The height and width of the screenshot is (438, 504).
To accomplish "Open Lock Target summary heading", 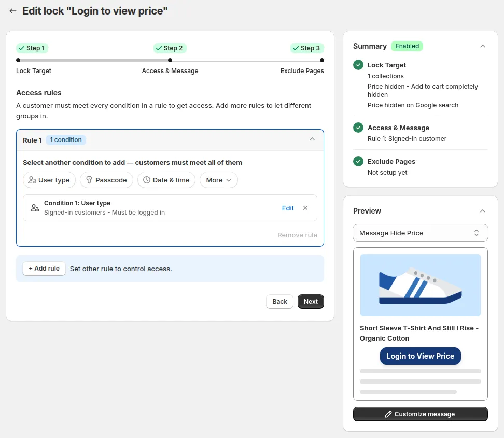I will [x=387, y=65].
